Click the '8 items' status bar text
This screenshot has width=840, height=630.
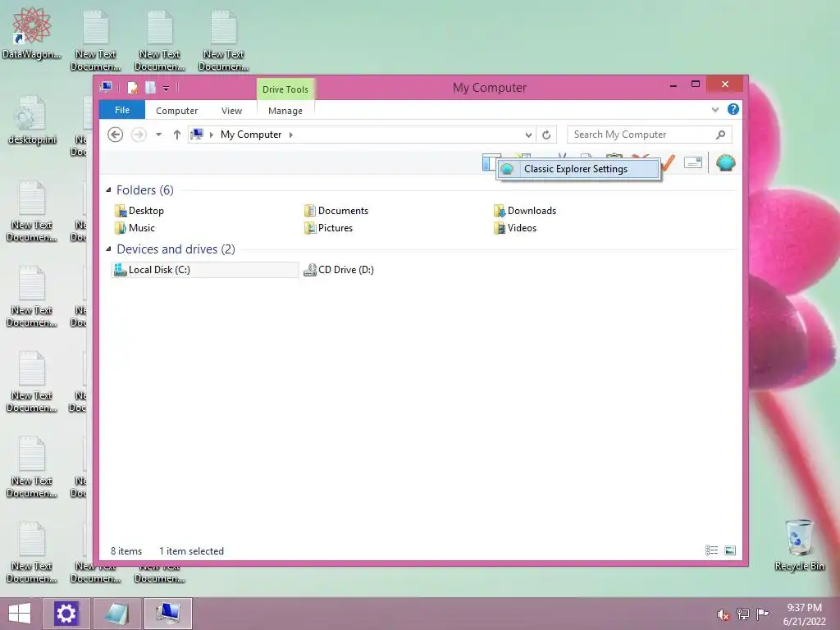126,550
